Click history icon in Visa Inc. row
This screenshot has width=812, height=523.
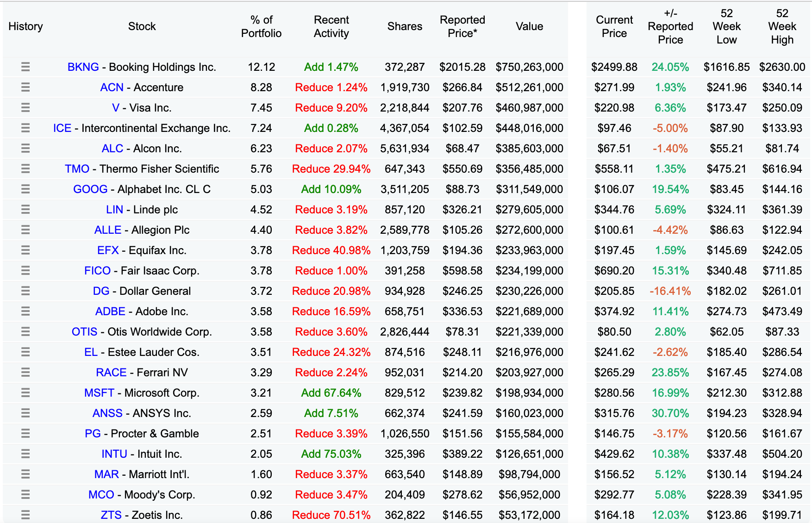(x=25, y=108)
